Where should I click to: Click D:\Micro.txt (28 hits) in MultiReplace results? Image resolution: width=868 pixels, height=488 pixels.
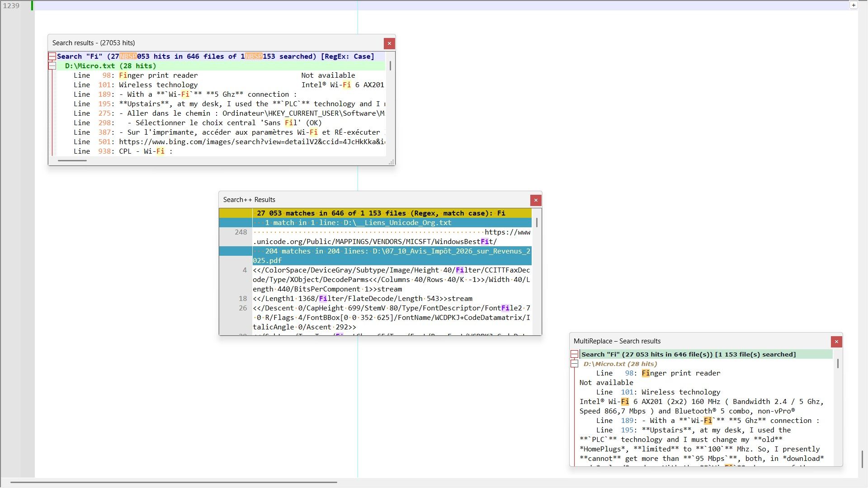(620, 364)
